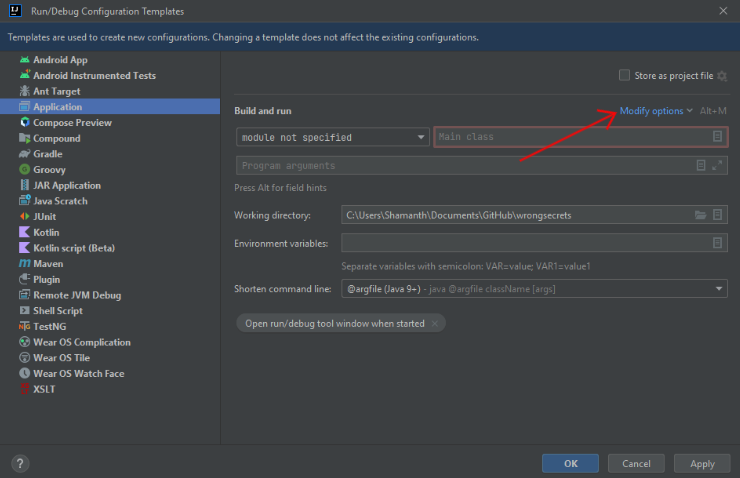Remove the Open run/debug tool window tag
The image size is (740, 478).
point(435,324)
